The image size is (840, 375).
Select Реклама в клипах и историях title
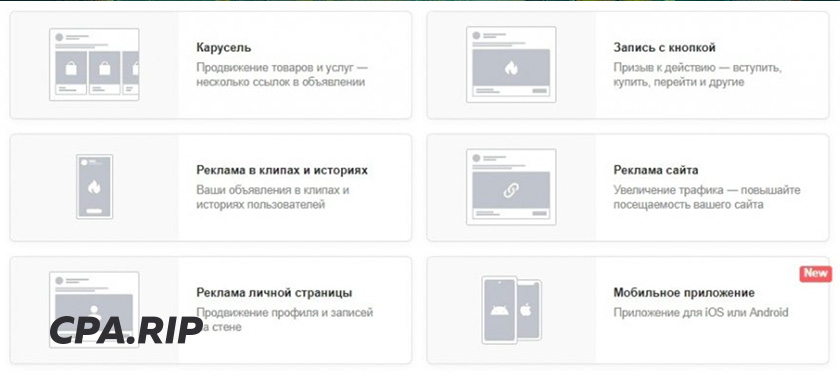point(282,170)
